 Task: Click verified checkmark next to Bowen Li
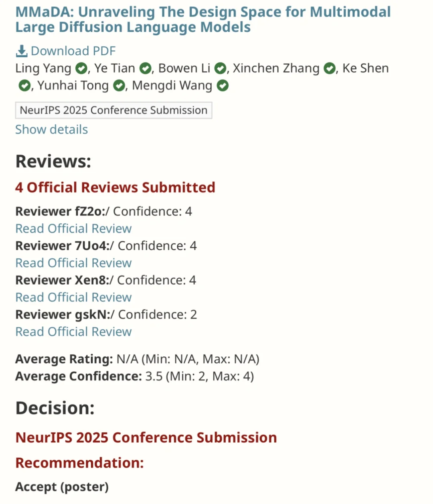coord(220,69)
